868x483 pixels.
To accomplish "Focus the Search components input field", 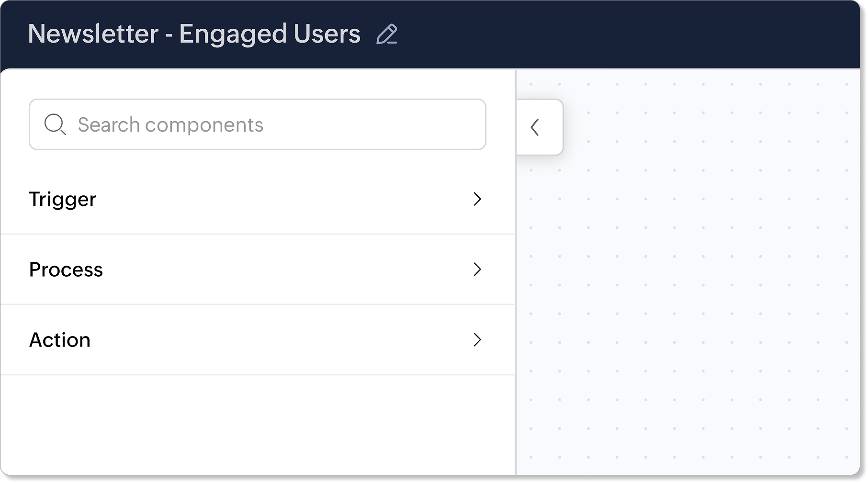I will click(258, 124).
